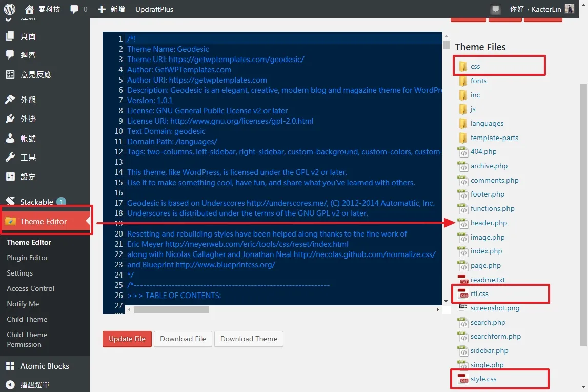Open UpdraftPlus in the admin bar
The height and width of the screenshot is (392, 588).
pos(154,9)
